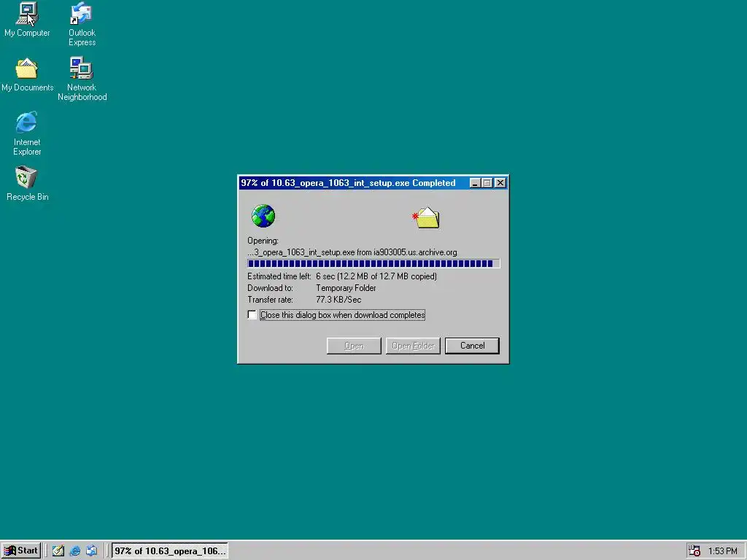Click the folder icon in download dialog

426,217
